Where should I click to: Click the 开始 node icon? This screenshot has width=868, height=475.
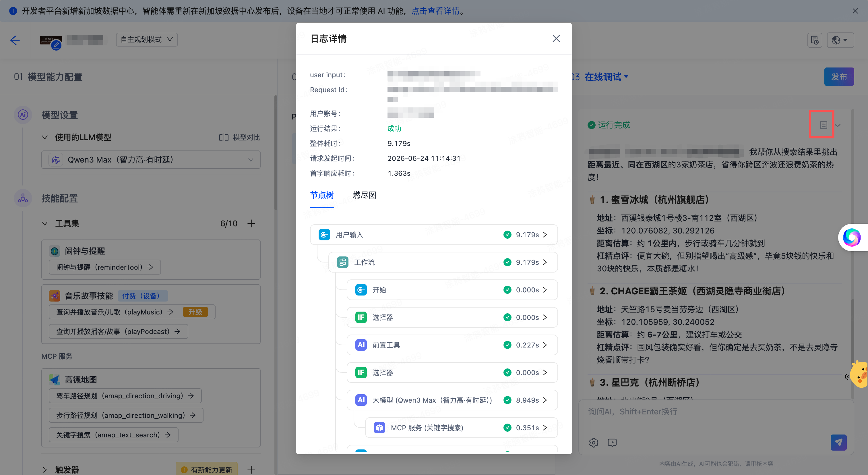pyautogui.click(x=361, y=290)
